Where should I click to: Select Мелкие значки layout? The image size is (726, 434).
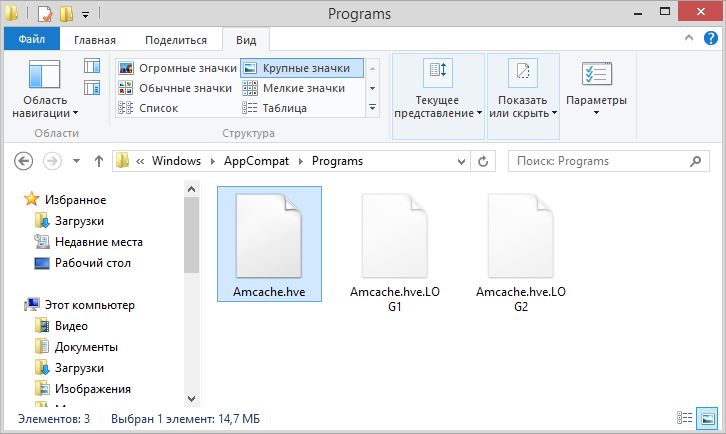click(x=294, y=88)
